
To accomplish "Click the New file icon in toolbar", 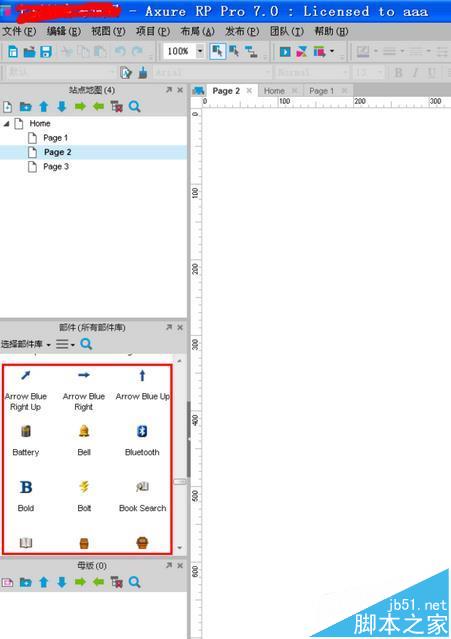I will (13, 51).
